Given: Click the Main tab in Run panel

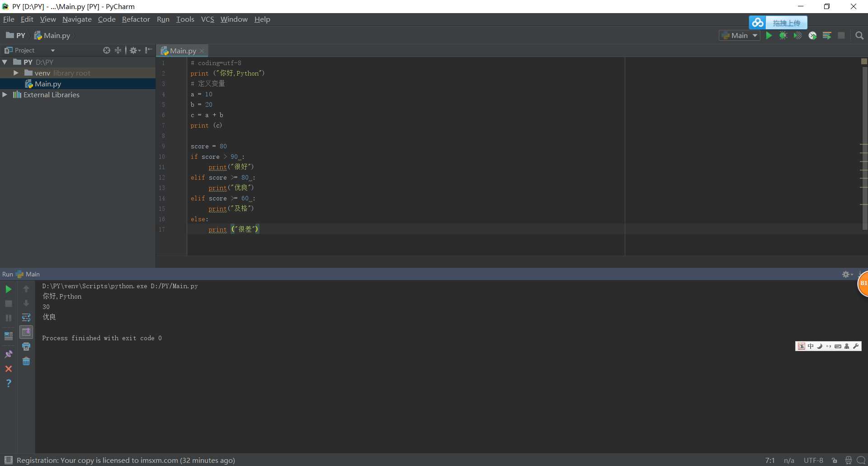Looking at the screenshot, I should (28, 274).
